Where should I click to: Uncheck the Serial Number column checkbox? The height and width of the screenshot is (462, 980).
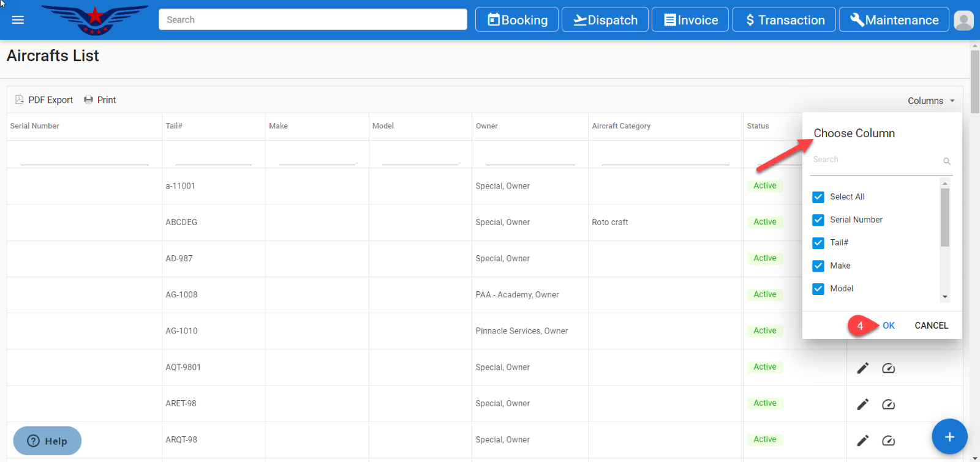point(818,220)
